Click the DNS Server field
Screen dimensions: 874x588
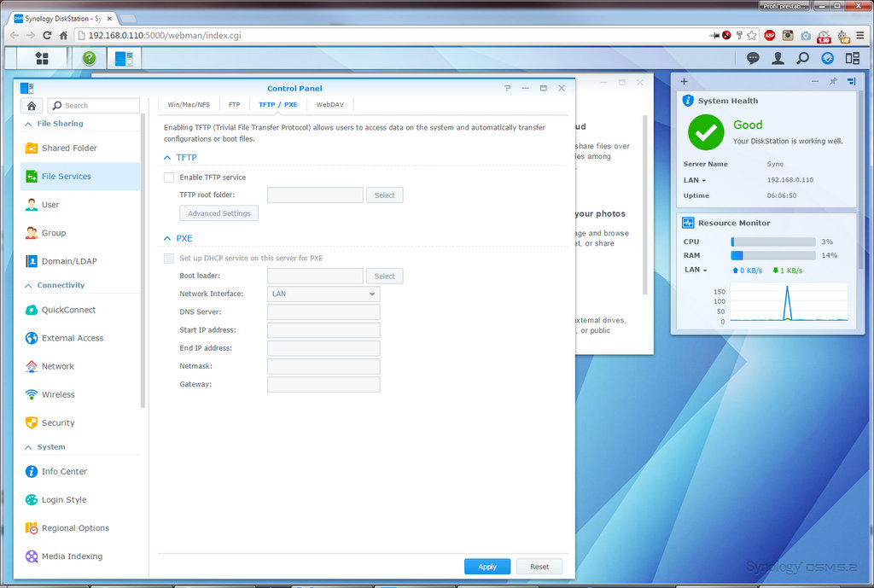323,312
